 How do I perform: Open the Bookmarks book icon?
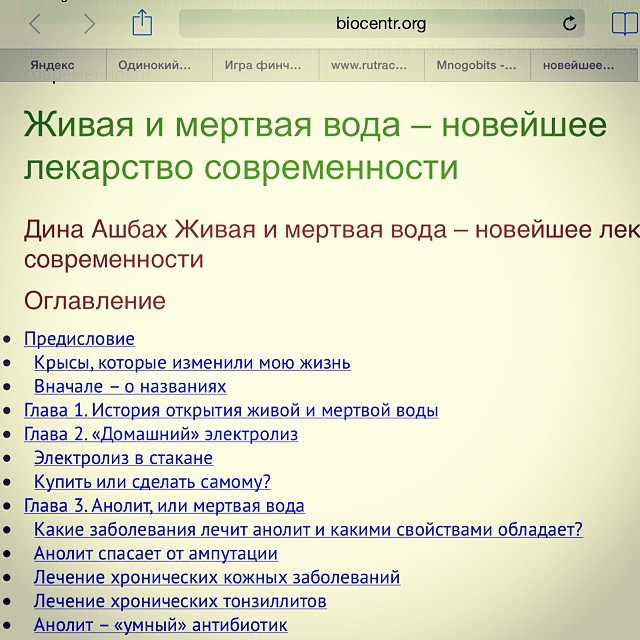[x=625, y=24]
